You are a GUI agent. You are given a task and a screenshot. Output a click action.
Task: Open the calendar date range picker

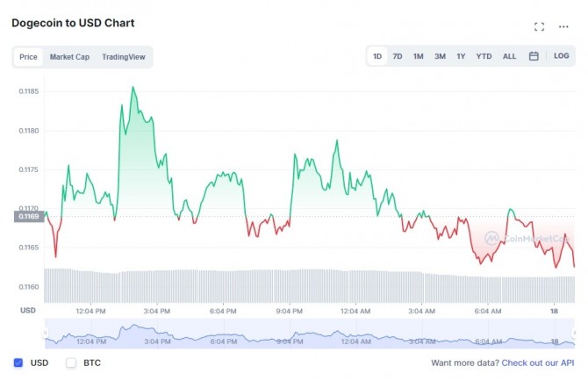pyautogui.click(x=534, y=56)
